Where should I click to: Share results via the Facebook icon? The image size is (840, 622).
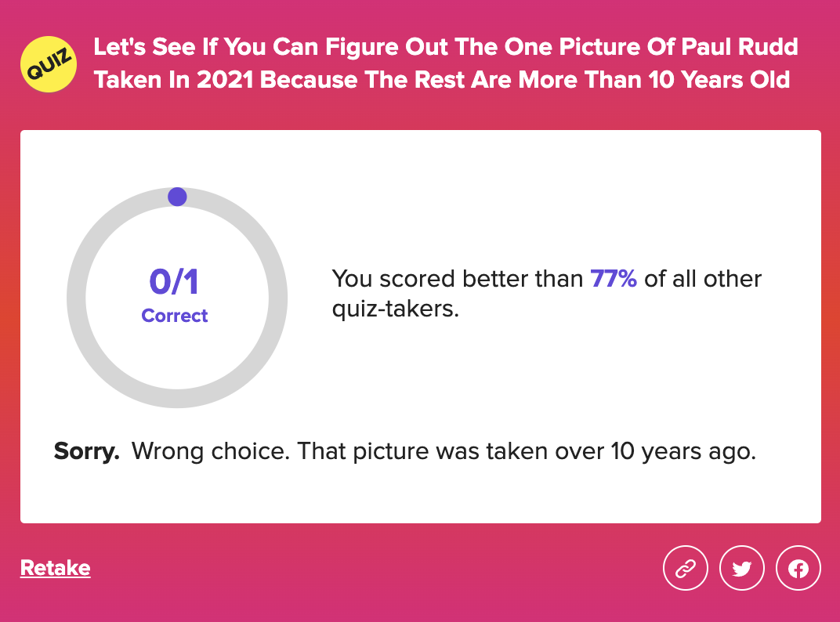tap(798, 568)
